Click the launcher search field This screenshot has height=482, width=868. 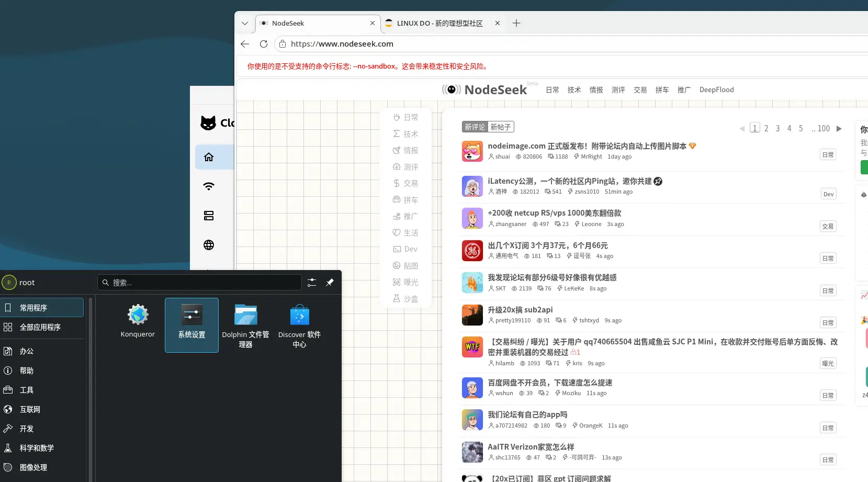(x=199, y=283)
